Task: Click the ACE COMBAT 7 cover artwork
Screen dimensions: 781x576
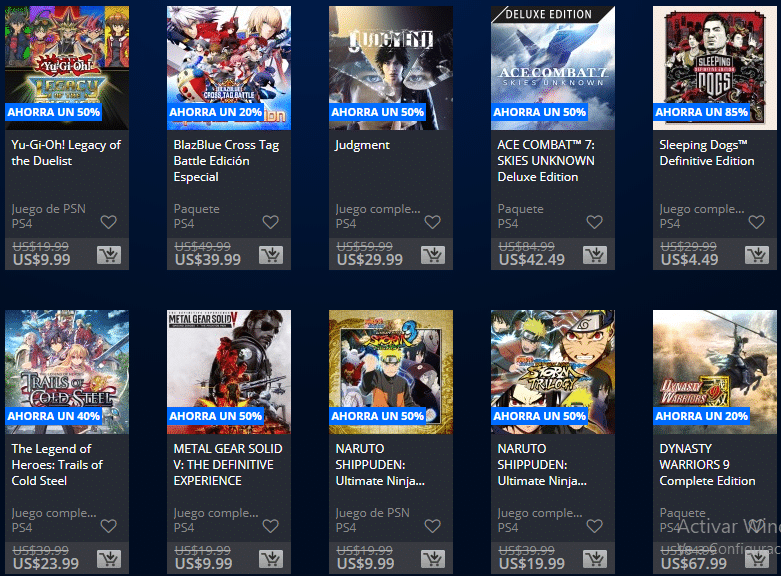Action: (x=553, y=68)
